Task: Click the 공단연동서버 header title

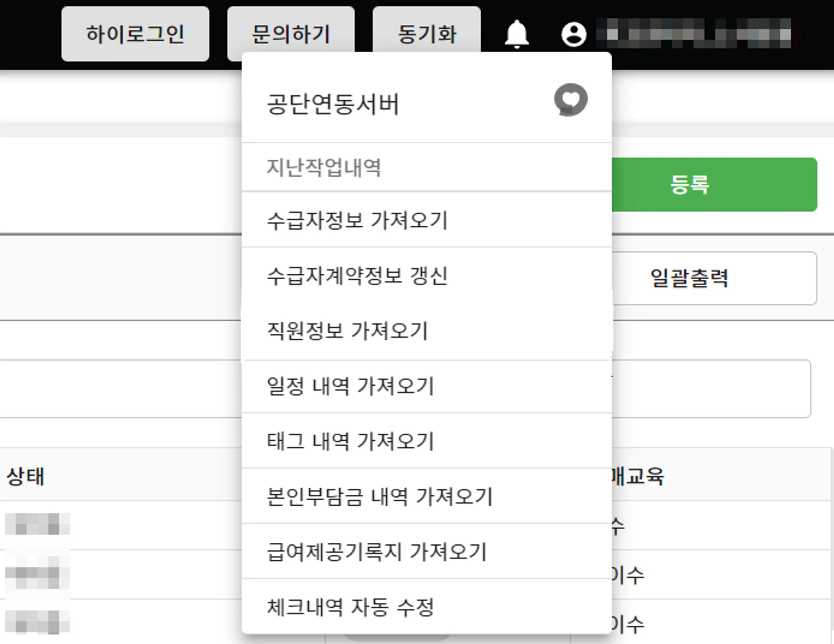Action: [x=333, y=104]
